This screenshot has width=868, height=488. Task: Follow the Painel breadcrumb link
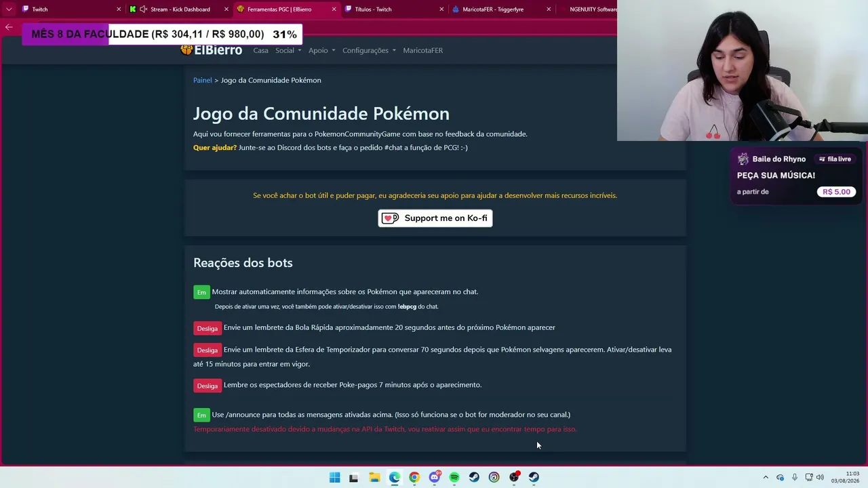[203, 80]
